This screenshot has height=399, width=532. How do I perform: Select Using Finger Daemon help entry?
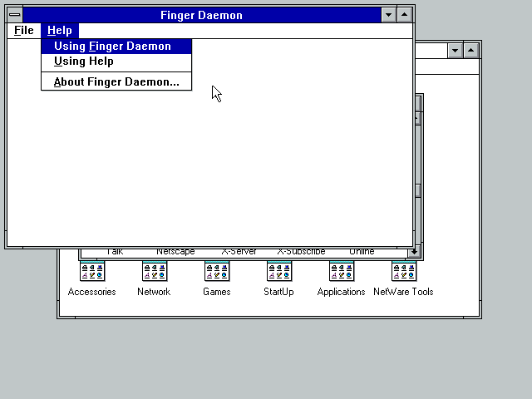(116, 47)
